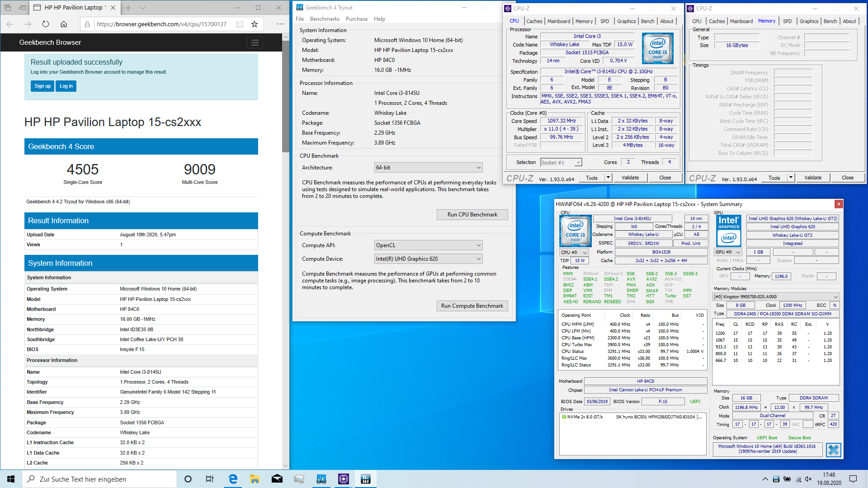The width and height of the screenshot is (868, 488).
Task: Click the Geekbench browser URL field
Action: (162, 24)
